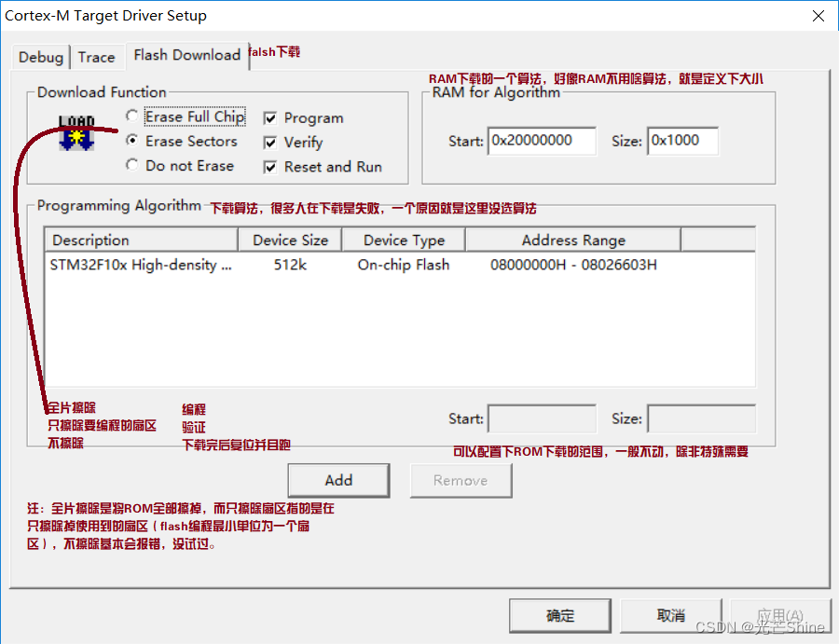
Task: Click the Add algorithm button
Action: click(338, 480)
